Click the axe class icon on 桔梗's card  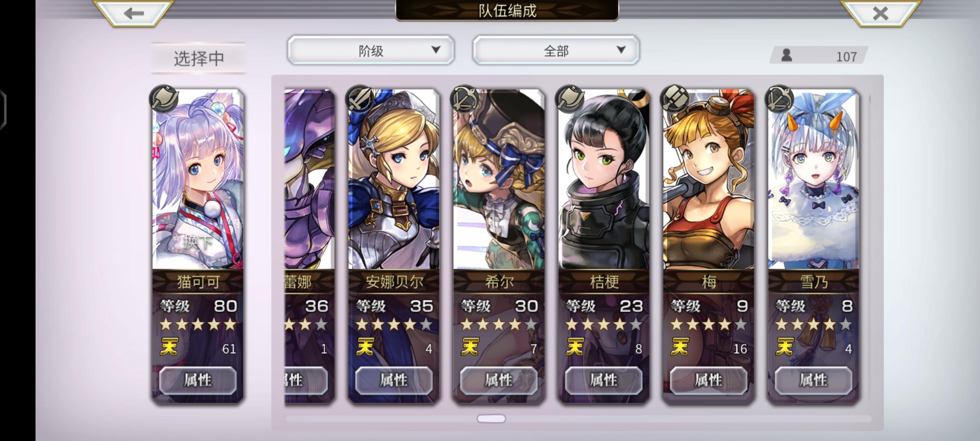coord(570,98)
